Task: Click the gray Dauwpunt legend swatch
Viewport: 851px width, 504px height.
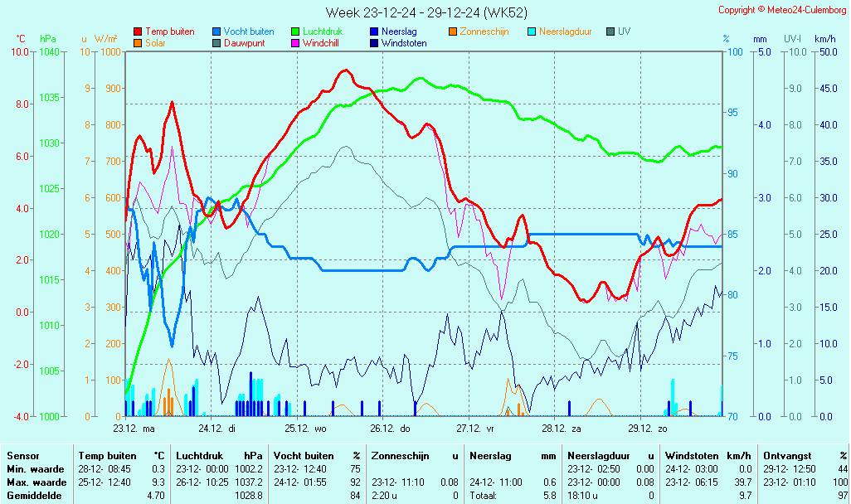Action: (x=216, y=43)
